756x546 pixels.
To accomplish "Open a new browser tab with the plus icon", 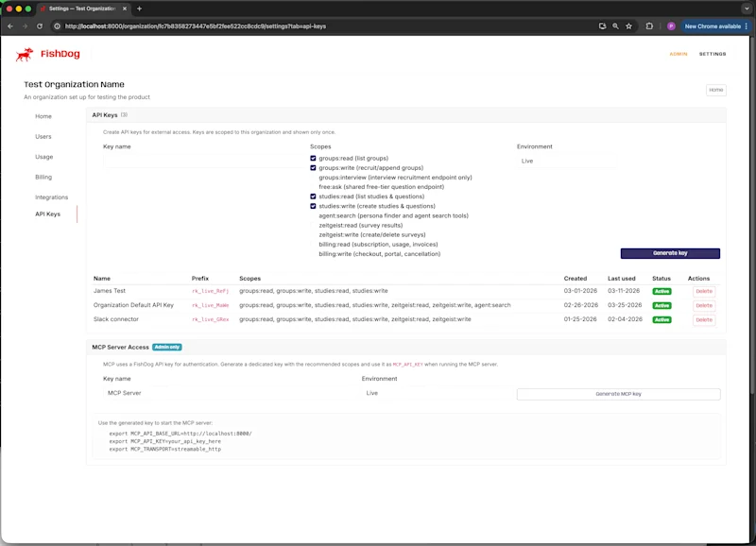I will (x=139, y=9).
